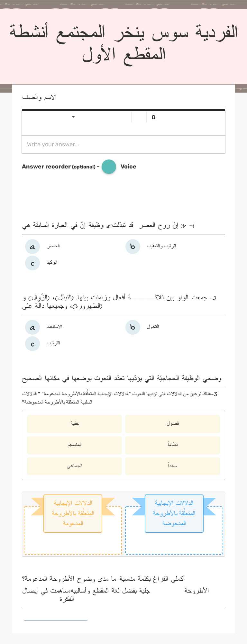Viewport: 247px width, 644px height.
Task: Choose answer 'c' (توكيد) for question 1
Action: click(x=32, y=263)
